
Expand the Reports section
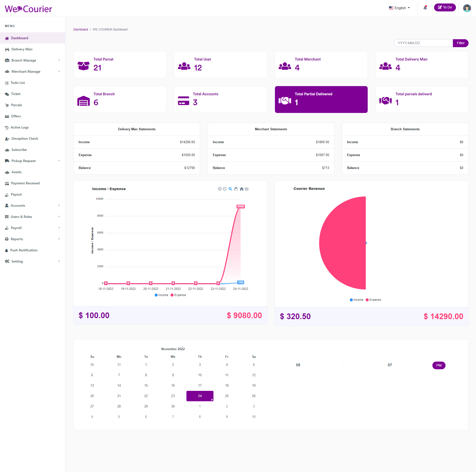coord(17,239)
